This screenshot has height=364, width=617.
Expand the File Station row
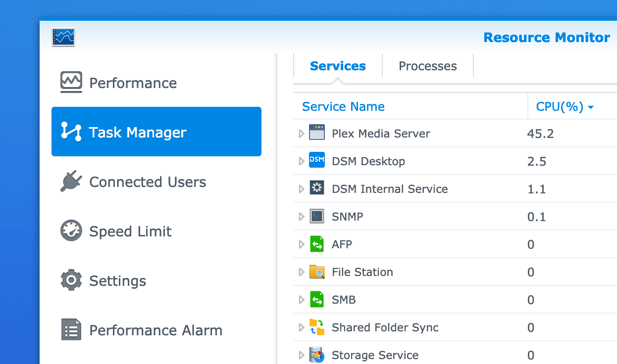[302, 272]
